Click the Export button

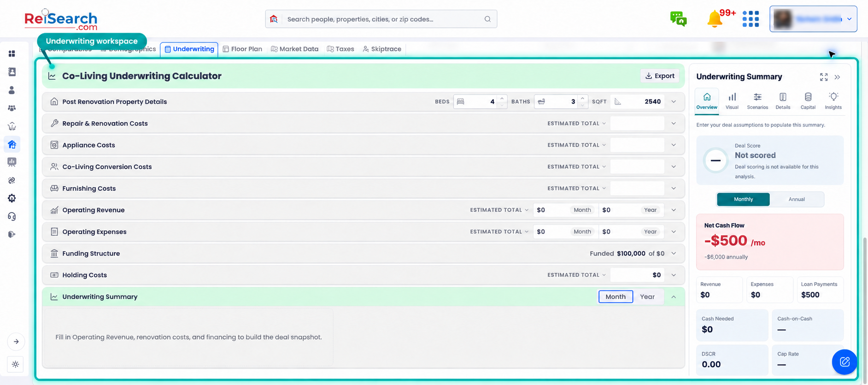[660, 76]
